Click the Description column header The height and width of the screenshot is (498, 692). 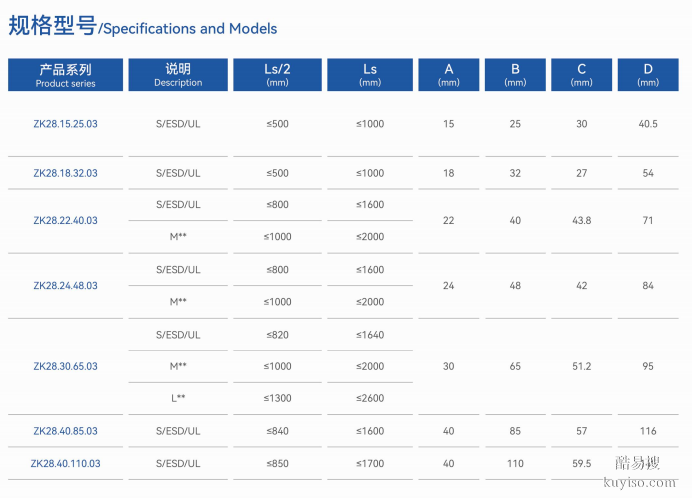pyautogui.click(x=178, y=75)
